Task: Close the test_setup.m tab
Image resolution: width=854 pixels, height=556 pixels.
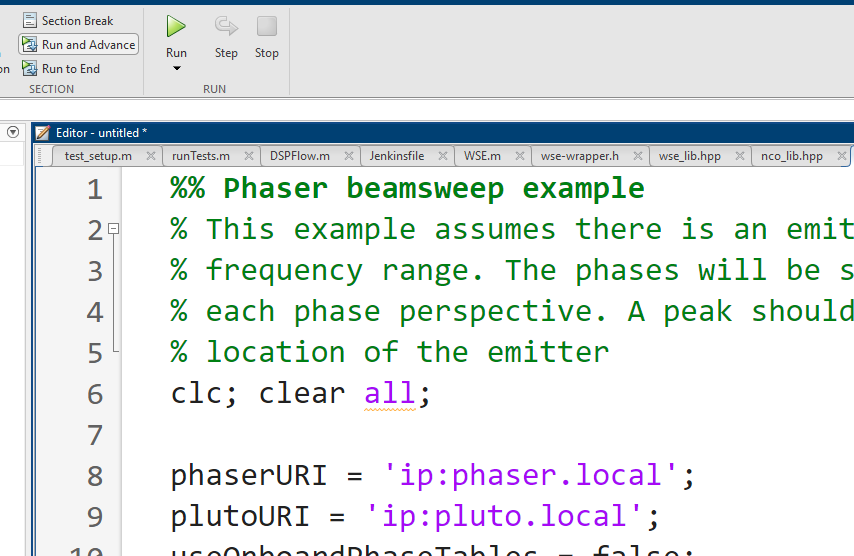Action: point(151,156)
